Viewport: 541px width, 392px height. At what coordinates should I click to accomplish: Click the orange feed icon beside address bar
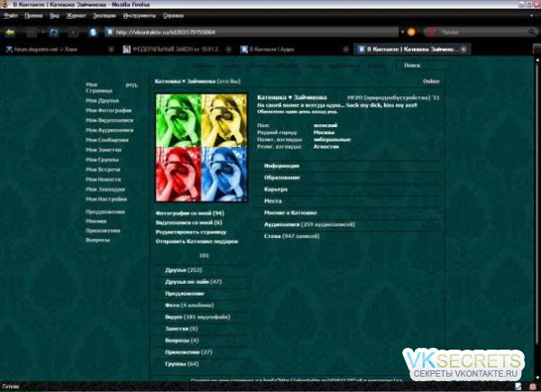click(411, 32)
